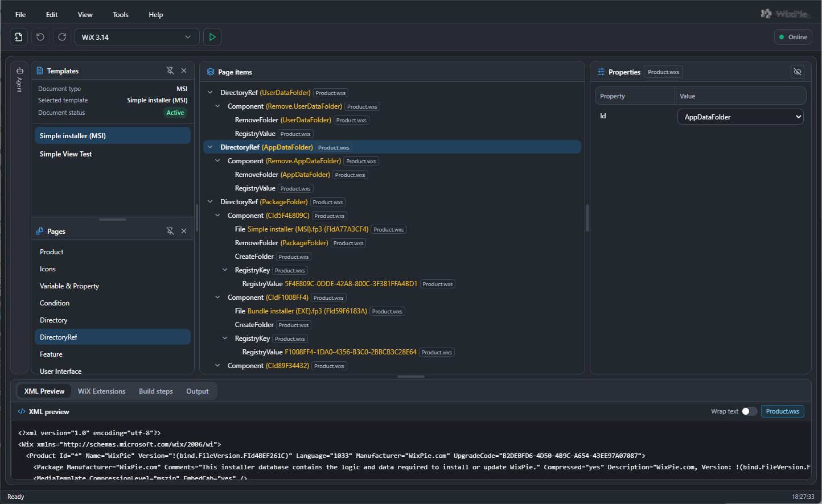The image size is (822, 504).
Task: Collapse DirectoryRef (PackageFolder) node
Action: coord(210,201)
